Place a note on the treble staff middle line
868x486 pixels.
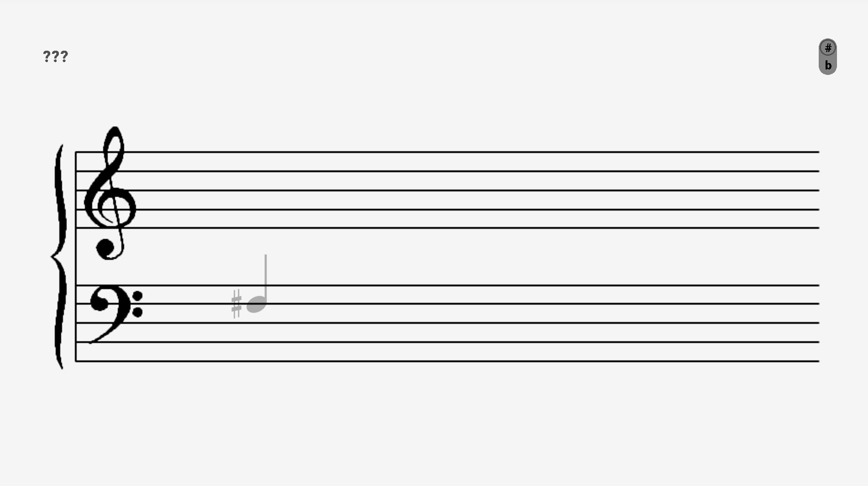(x=447, y=190)
